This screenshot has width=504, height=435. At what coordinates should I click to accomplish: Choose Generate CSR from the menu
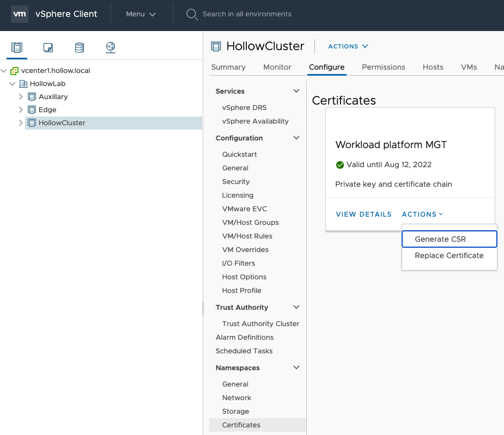pyautogui.click(x=440, y=239)
